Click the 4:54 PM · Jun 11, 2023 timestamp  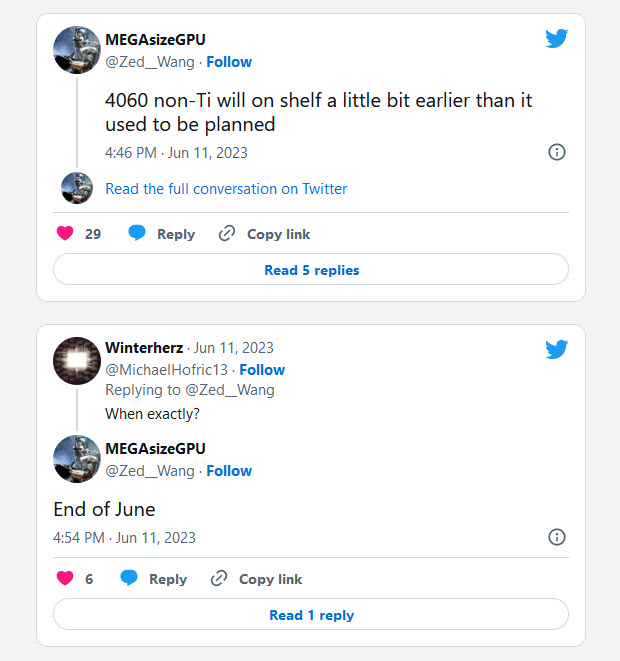tap(124, 538)
